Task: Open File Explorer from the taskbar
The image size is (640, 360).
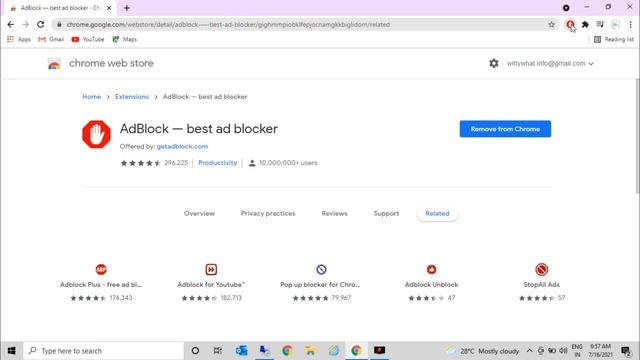Action: (x=310, y=351)
